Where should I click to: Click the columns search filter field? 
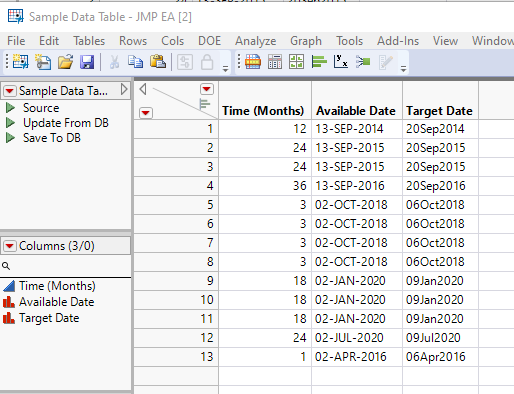tap(66, 266)
